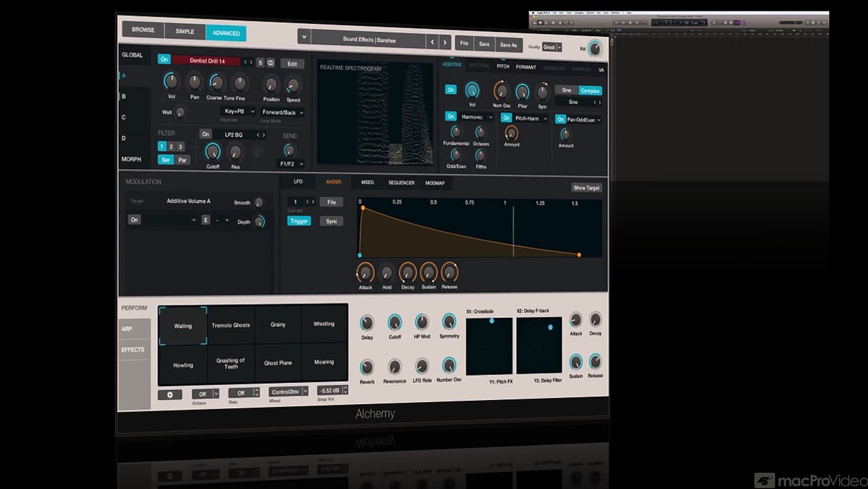Toggle the Pan-OddEven On button
The image size is (868, 489).
click(560, 120)
